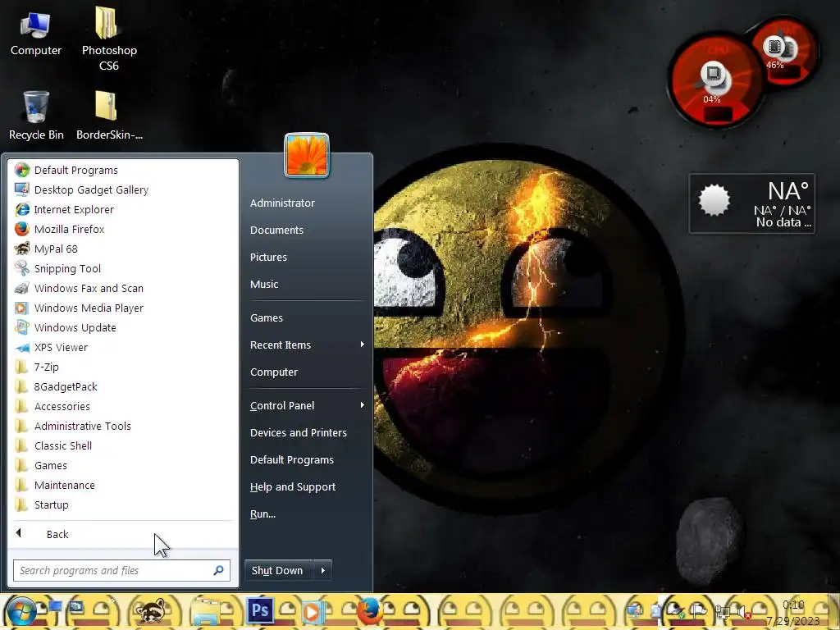This screenshot has width=840, height=630.
Task: Open Windows Media Player from the list
Action: point(123,308)
